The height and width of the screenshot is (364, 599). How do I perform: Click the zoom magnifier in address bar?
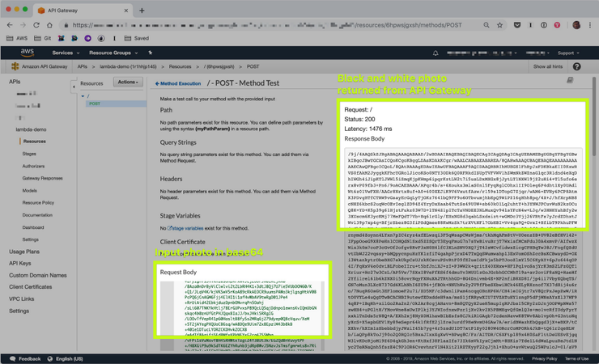click(x=486, y=25)
